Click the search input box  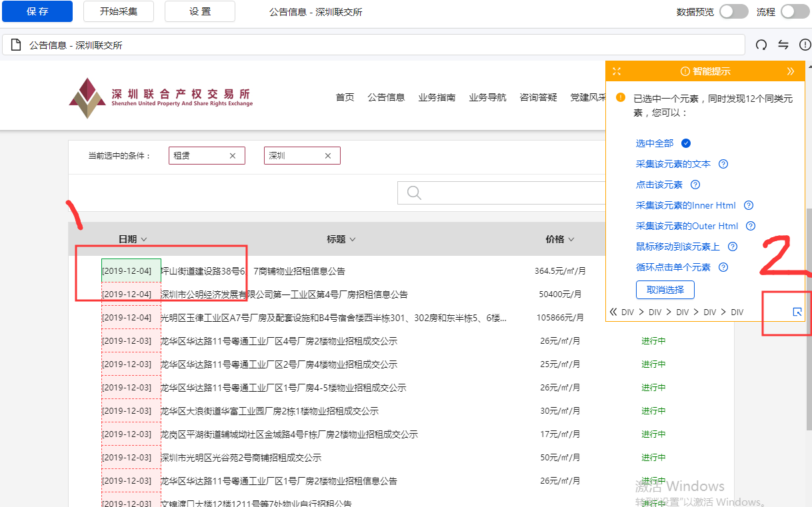click(500, 193)
